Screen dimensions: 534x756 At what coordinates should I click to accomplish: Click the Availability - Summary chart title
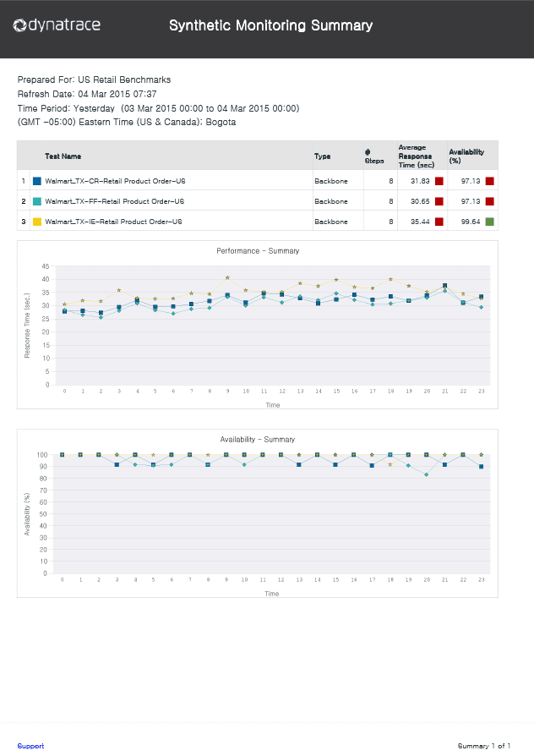pos(258,439)
